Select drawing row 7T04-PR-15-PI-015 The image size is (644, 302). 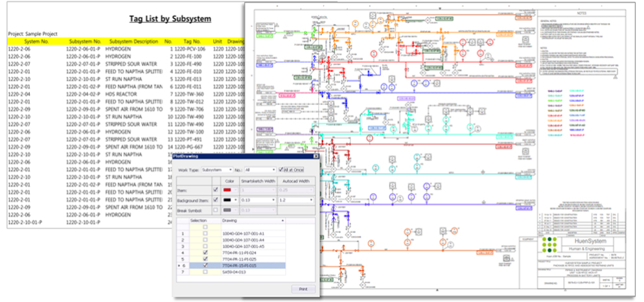[240, 266]
